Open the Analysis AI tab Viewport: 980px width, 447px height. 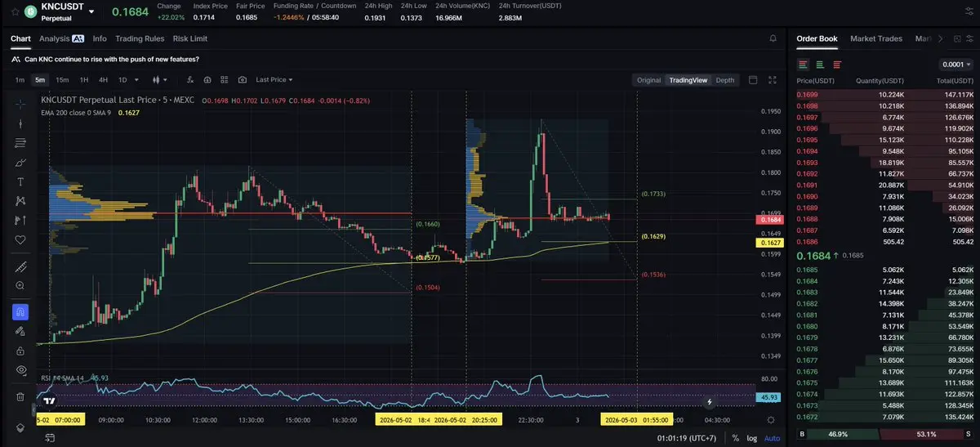[62, 38]
